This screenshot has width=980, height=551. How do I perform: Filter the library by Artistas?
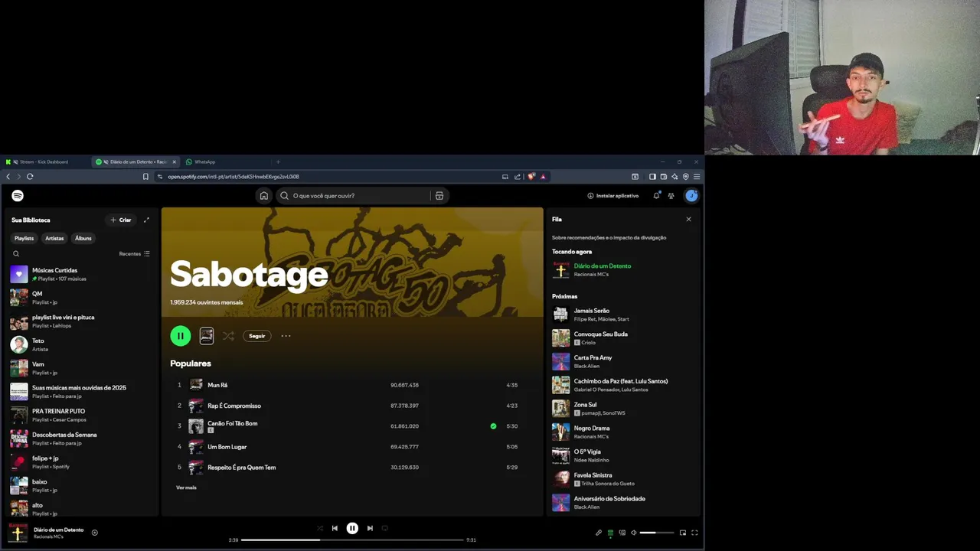[54, 239]
